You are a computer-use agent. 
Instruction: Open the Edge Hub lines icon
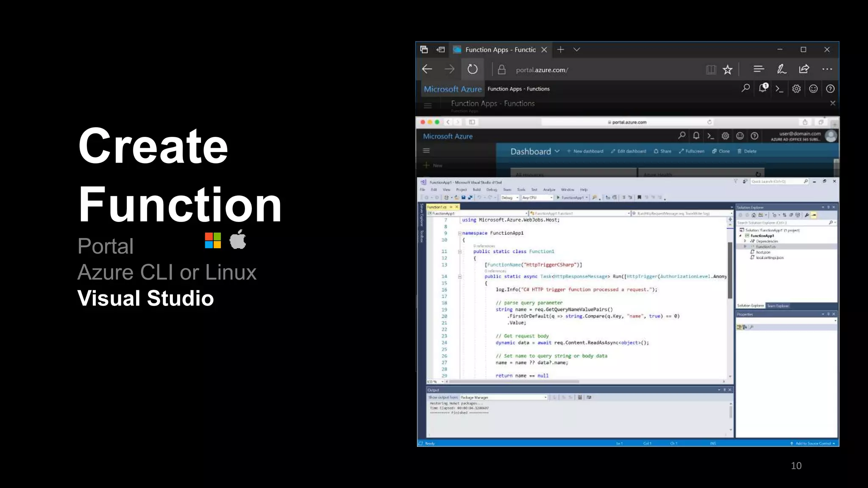click(x=759, y=69)
